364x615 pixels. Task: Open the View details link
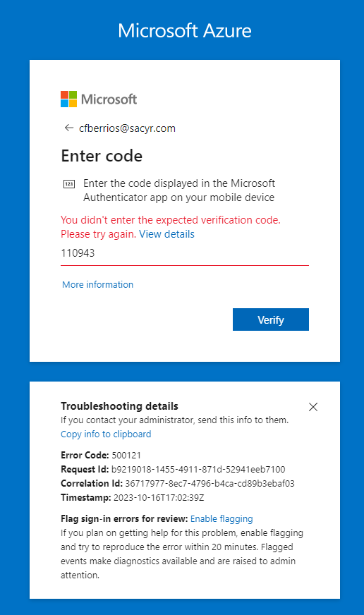coord(166,234)
